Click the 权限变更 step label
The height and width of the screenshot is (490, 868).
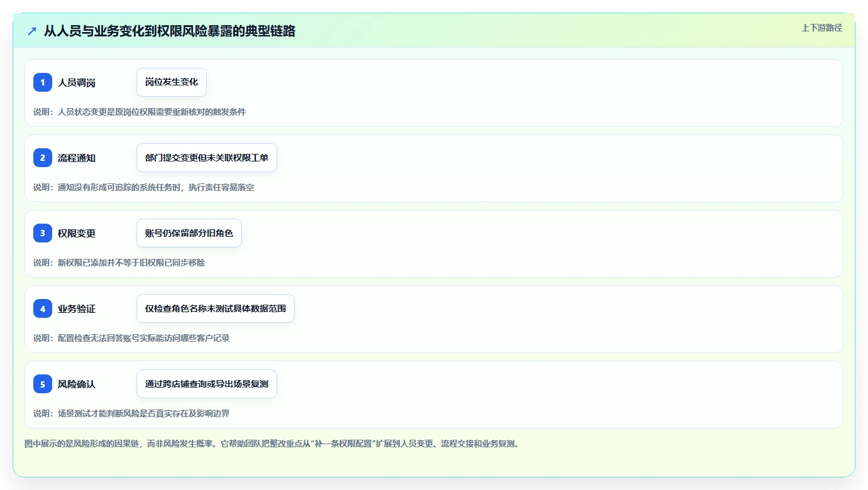pos(77,233)
